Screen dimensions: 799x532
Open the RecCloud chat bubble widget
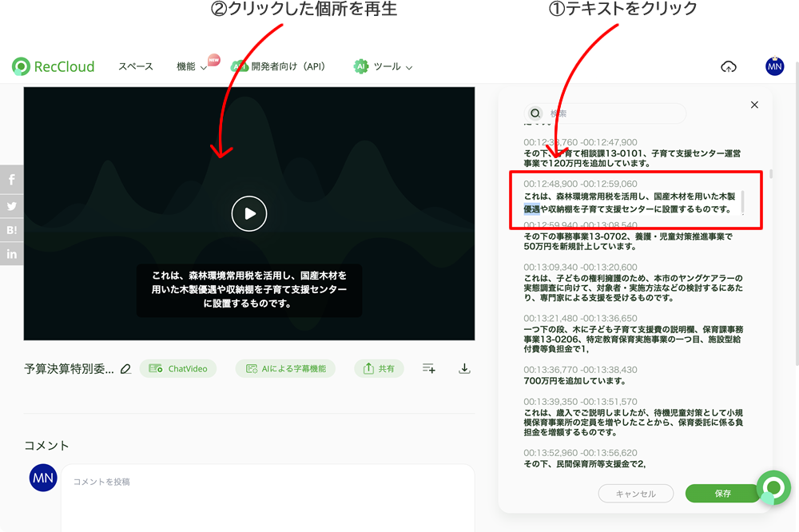[773, 487]
